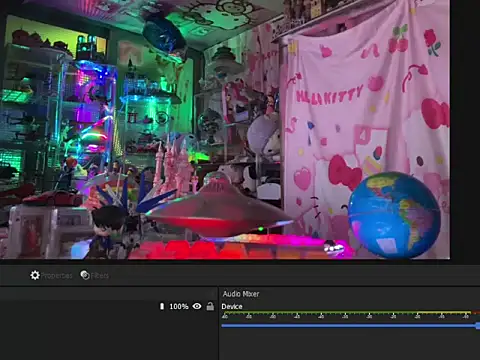Image resolution: width=480 pixels, height=360 pixels.
Task: Click the Filters text button
Action: pos(100,276)
